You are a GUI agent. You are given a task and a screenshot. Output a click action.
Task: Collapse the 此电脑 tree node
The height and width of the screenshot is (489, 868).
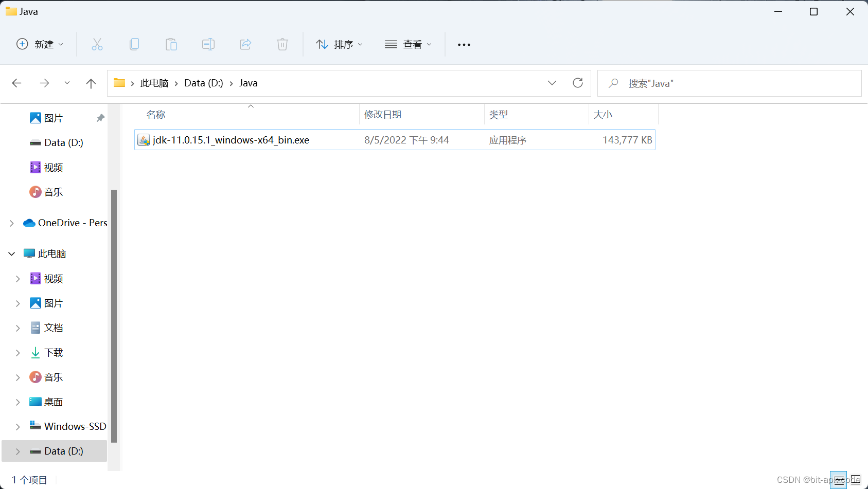click(x=11, y=253)
